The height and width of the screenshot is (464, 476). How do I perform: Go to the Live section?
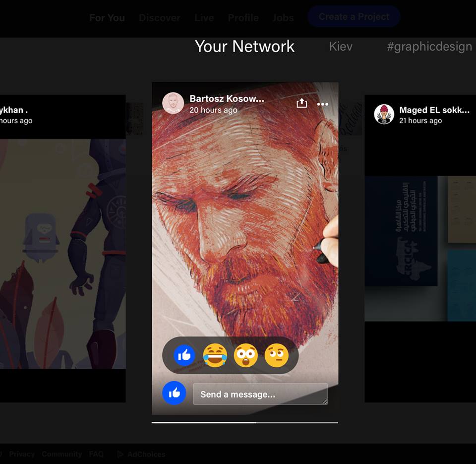(x=204, y=18)
